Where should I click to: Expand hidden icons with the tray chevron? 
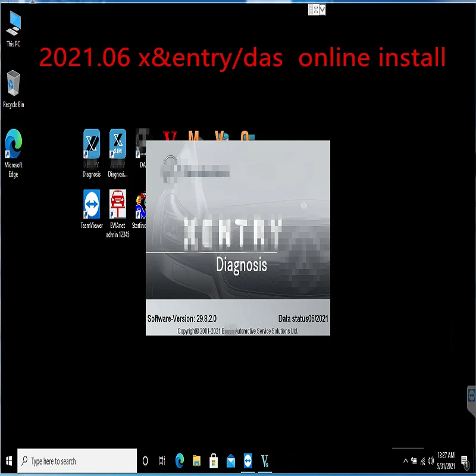(405, 460)
